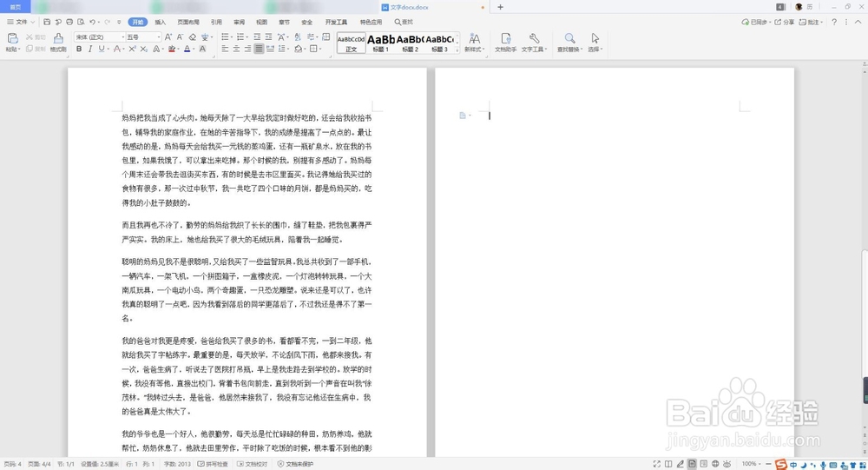Image resolution: width=868 pixels, height=470 pixels.
Task: Open the View (视图) tab
Action: coord(261,23)
